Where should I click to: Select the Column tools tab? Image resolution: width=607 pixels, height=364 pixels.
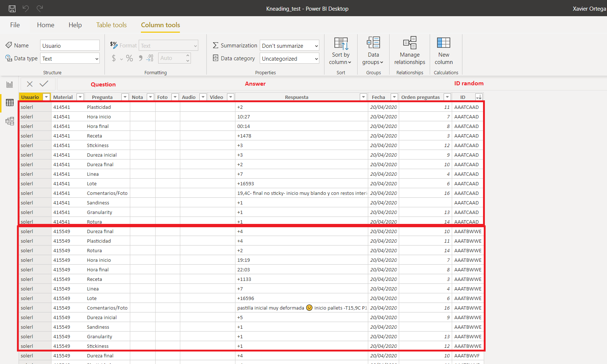[160, 25]
